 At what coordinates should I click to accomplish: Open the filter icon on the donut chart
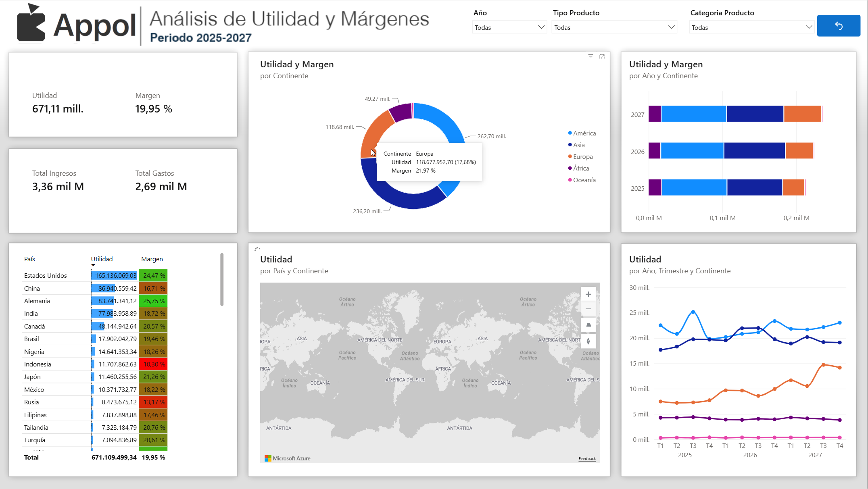(x=590, y=57)
